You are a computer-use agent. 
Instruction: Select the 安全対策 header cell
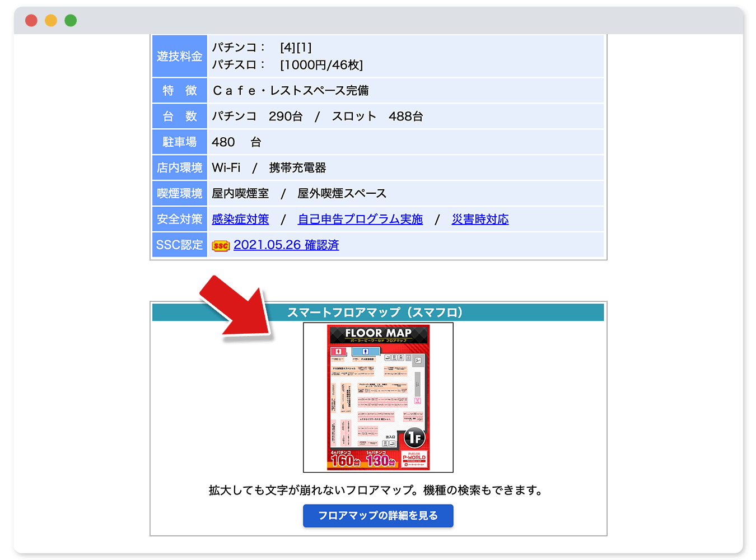180,220
